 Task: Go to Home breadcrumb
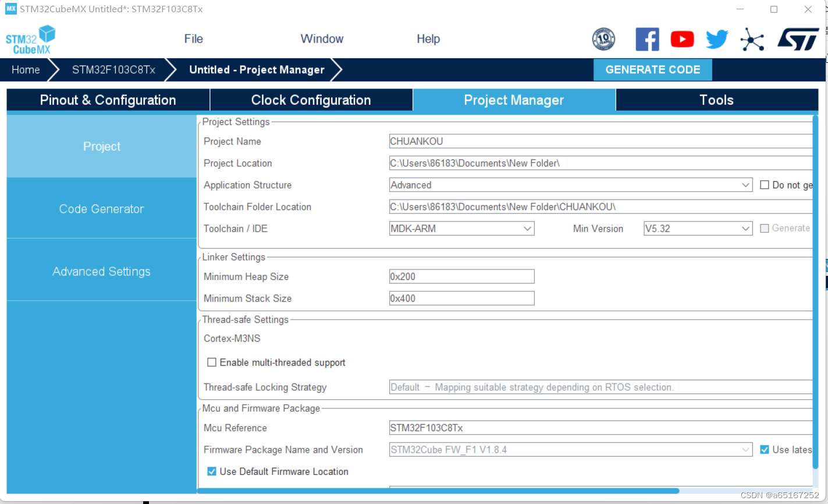coord(26,70)
